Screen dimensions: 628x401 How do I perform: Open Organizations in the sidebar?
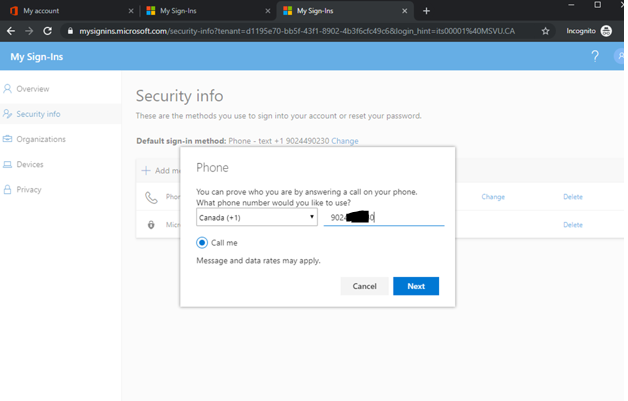[40, 139]
